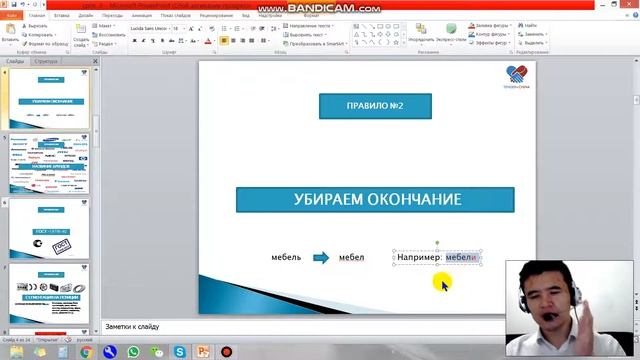This screenshot has height=360, width=640.
Task: Undo the last action in the quick access toolbar
Action: coord(23,4)
